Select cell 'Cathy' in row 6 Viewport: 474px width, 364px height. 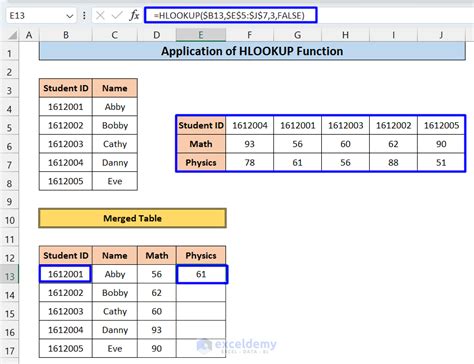pyautogui.click(x=115, y=144)
